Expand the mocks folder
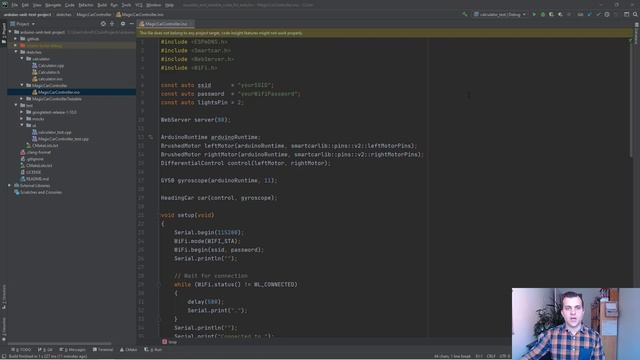640x360 pixels. pos(22,119)
